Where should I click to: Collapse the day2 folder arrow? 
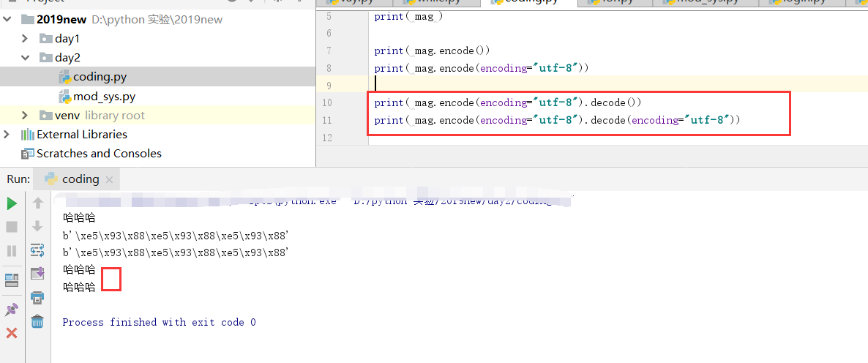[24, 58]
